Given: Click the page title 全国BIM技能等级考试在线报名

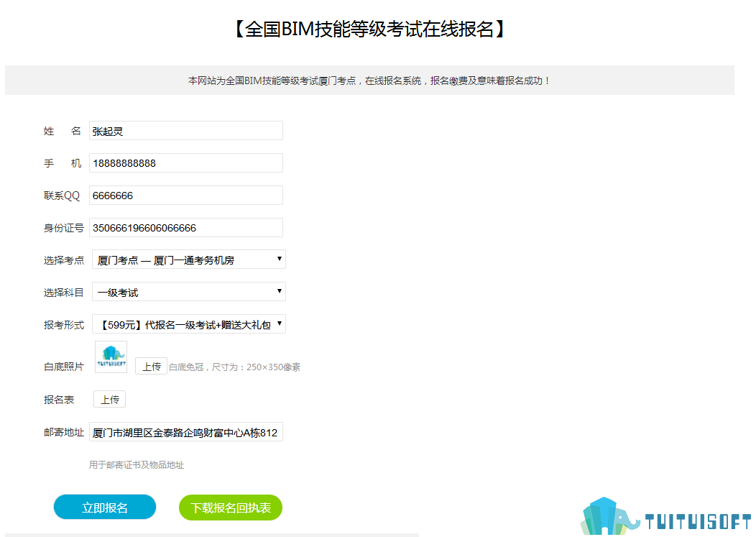Looking at the screenshot, I should point(369,29).
